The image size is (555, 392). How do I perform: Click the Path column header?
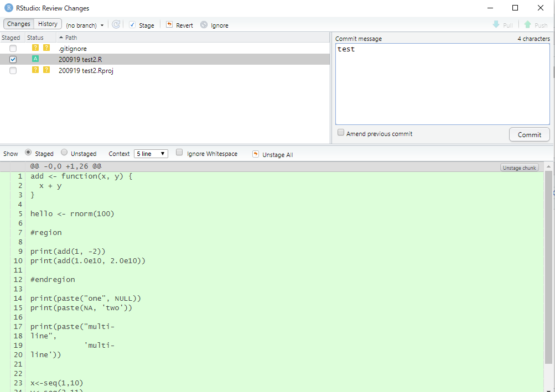point(71,38)
